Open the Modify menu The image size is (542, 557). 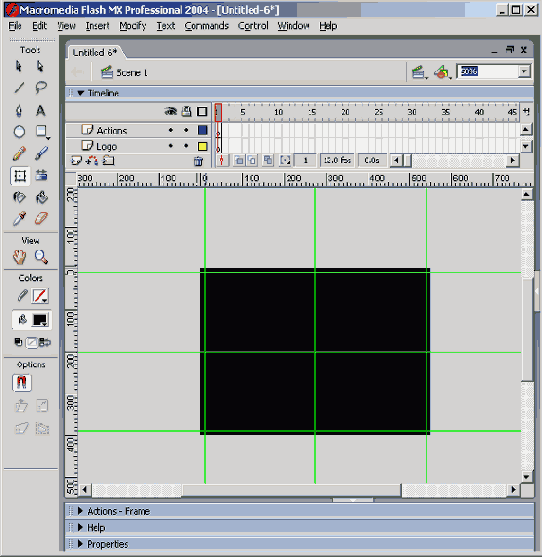(x=132, y=26)
